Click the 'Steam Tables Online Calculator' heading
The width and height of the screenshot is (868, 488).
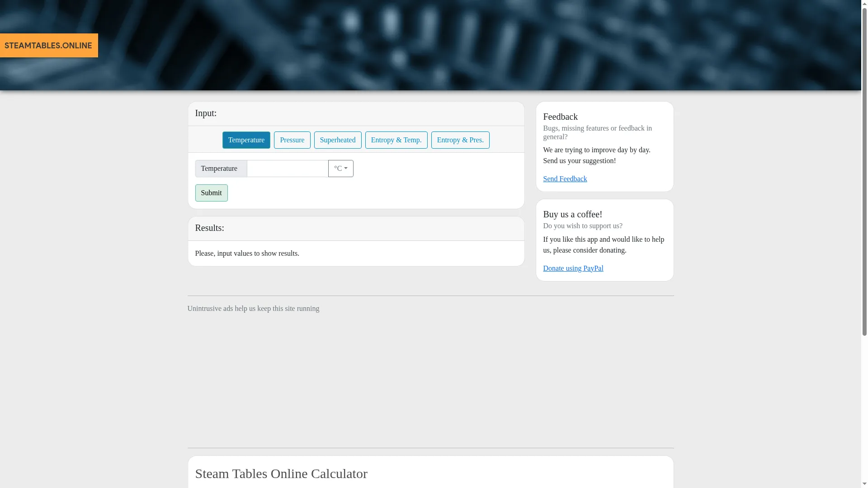click(281, 474)
